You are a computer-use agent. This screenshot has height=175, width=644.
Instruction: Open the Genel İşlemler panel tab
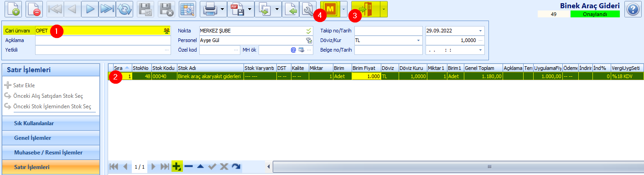click(51, 138)
